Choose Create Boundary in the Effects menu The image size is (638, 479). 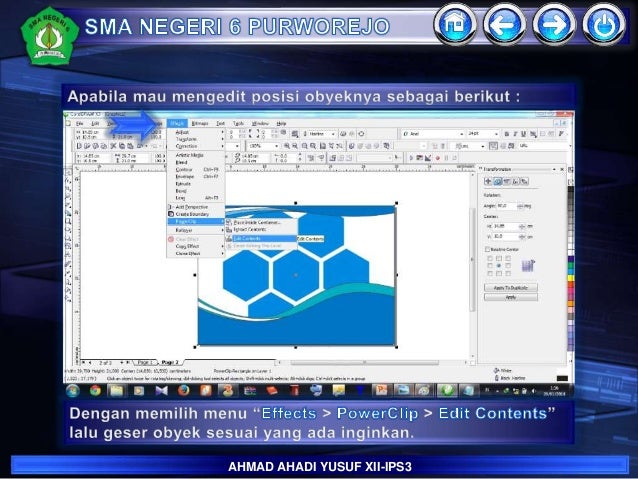click(x=196, y=214)
